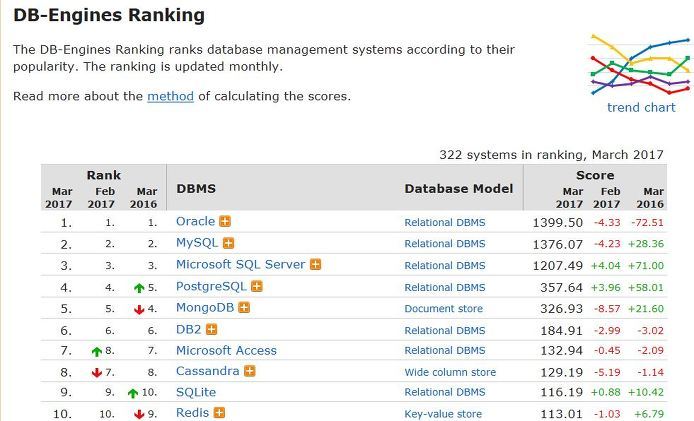Click MongoDB score value 326.93

pos(561,309)
